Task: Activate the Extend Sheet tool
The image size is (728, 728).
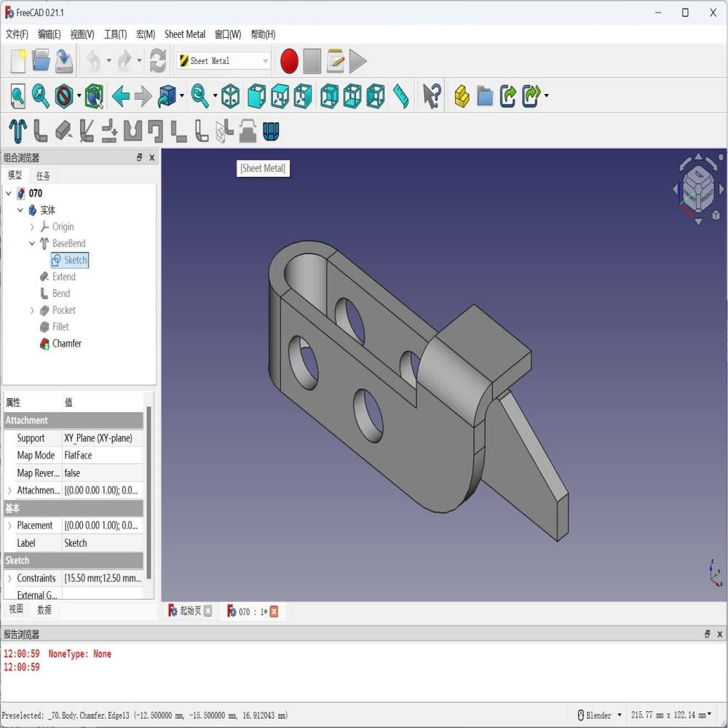Action: point(64,131)
